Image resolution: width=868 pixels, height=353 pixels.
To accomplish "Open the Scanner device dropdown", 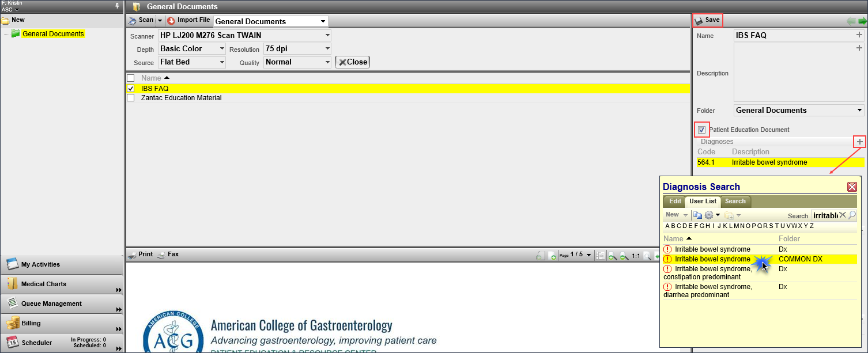I will 244,36.
